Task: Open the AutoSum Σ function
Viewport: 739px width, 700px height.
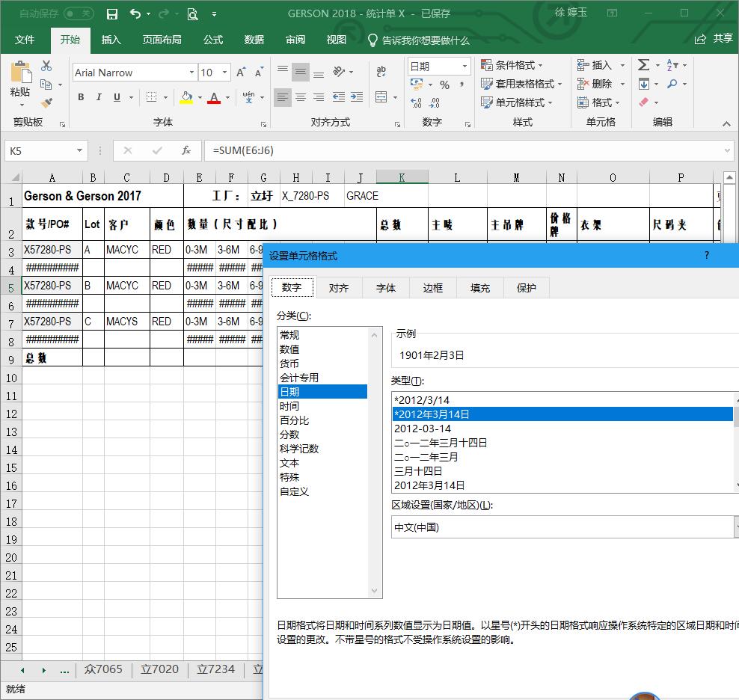Action: click(645, 65)
